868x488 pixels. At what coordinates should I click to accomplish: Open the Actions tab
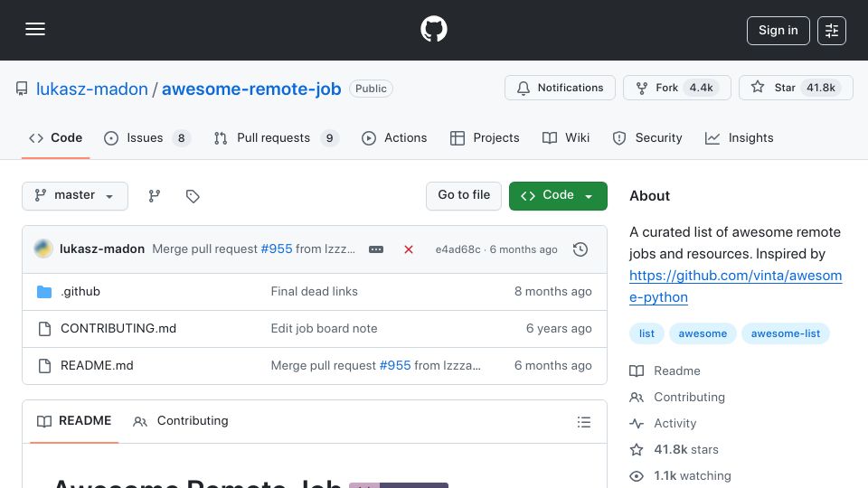point(394,137)
